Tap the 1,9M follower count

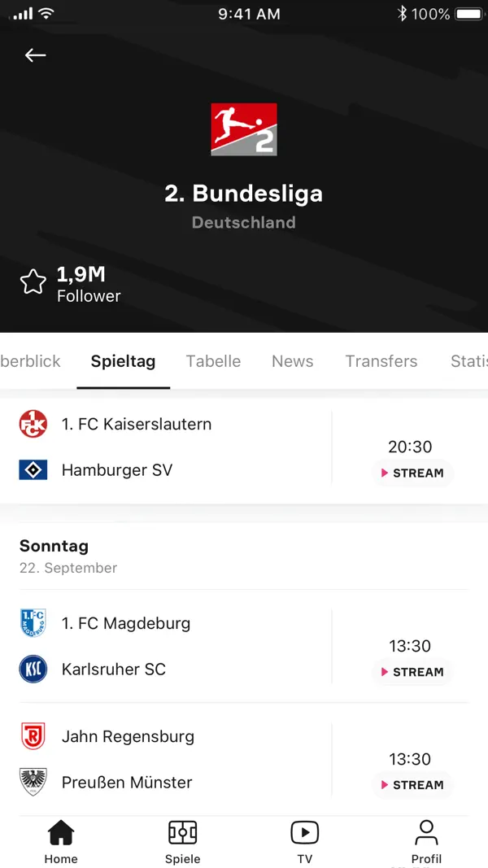[81, 275]
